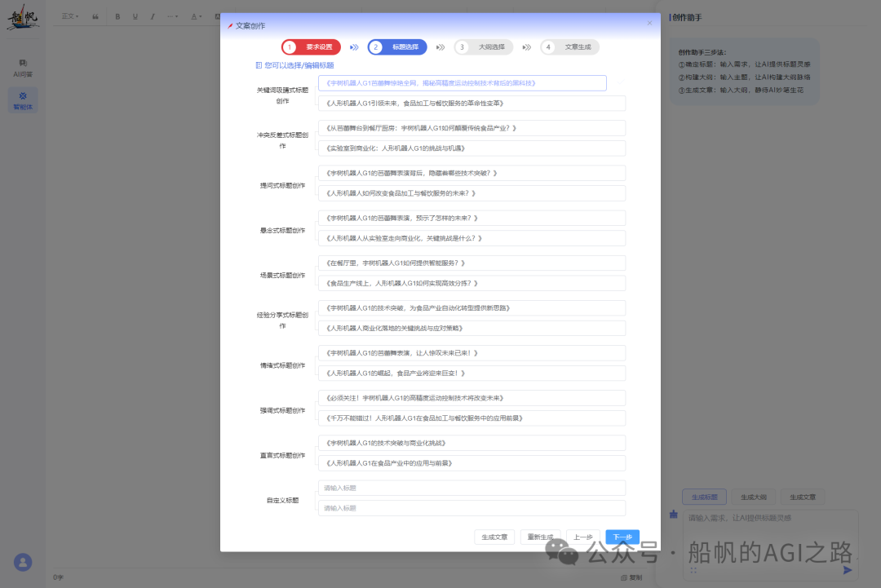Viewport: 881px width, 588px height.
Task: Choose title 《必须关注！宇树机器人G1…》
Action: click(x=472, y=398)
